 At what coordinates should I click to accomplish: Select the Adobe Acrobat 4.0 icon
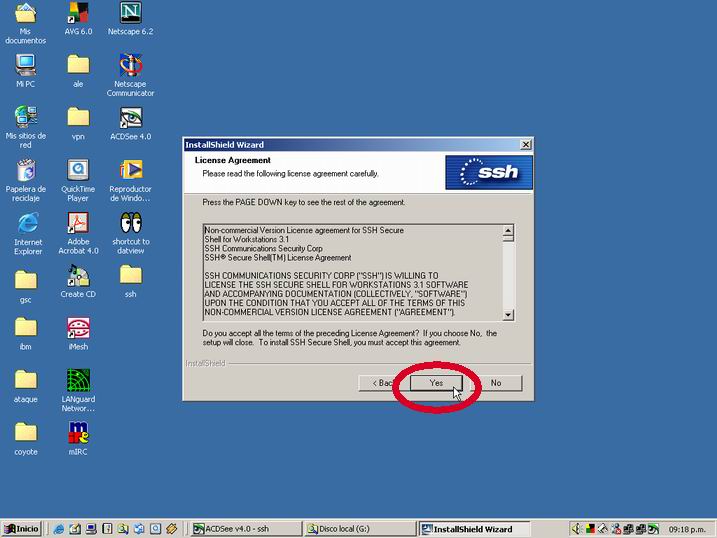click(78, 233)
